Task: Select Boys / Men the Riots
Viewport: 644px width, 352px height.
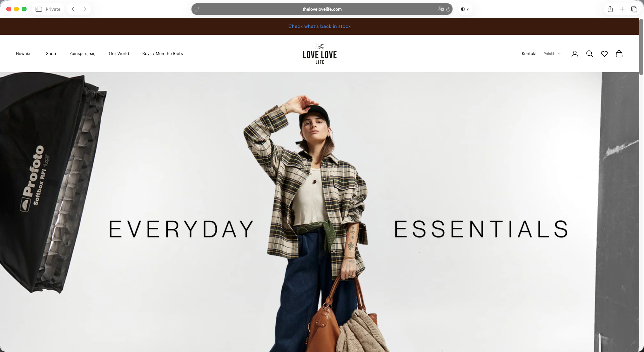Action: pyautogui.click(x=162, y=54)
